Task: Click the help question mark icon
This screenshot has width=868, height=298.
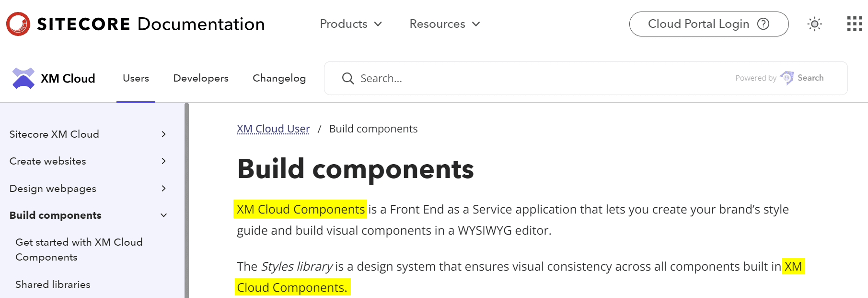Action: 763,24
